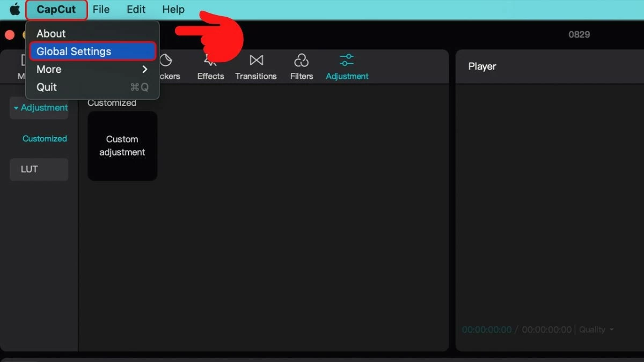
Task: Expand the More submenu arrow
Action: tap(144, 69)
